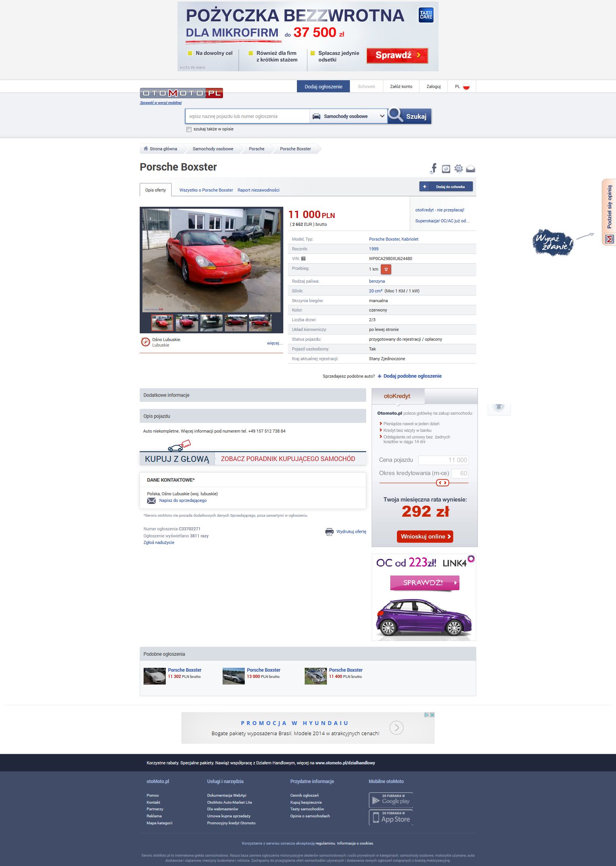The height and width of the screenshot is (866, 616).
Task: Click Wnioskuj online button
Action: click(425, 537)
